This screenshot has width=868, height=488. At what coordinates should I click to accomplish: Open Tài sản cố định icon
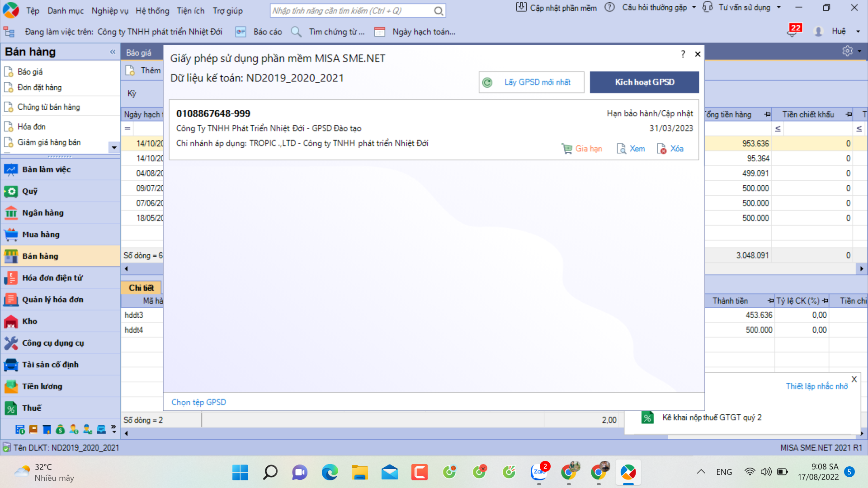pos(11,365)
